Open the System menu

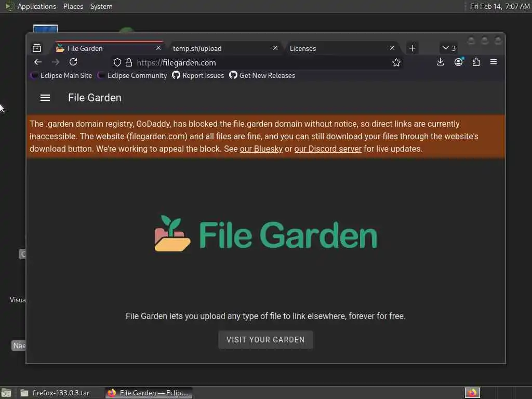pos(101,6)
